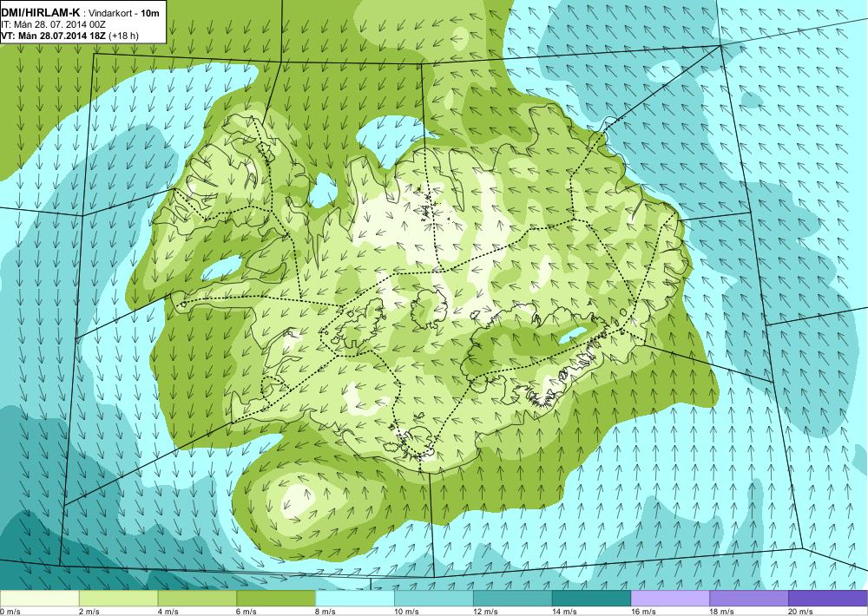The image size is (868, 616).
Task: Click the "18 m/s" legend label
Action: (722, 612)
